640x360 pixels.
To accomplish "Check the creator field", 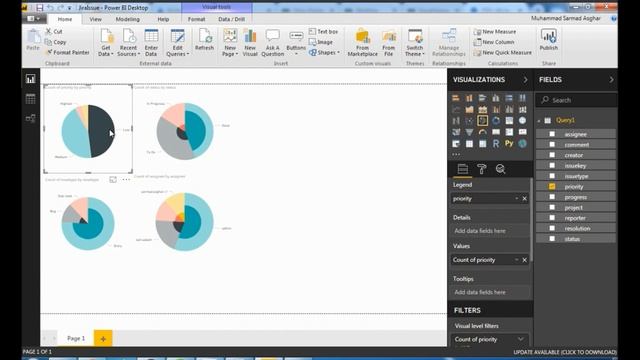I will click(x=552, y=155).
